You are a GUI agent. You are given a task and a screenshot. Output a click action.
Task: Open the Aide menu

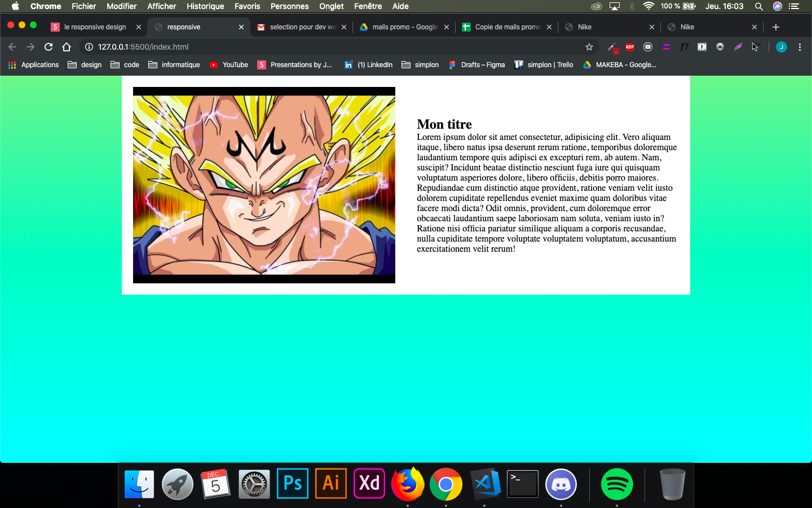[400, 6]
